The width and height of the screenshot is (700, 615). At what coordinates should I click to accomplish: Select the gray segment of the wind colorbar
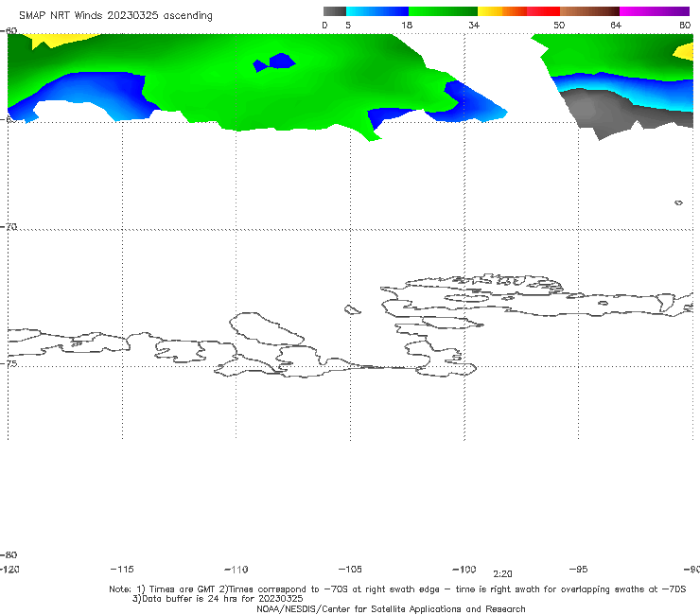point(334,11)
